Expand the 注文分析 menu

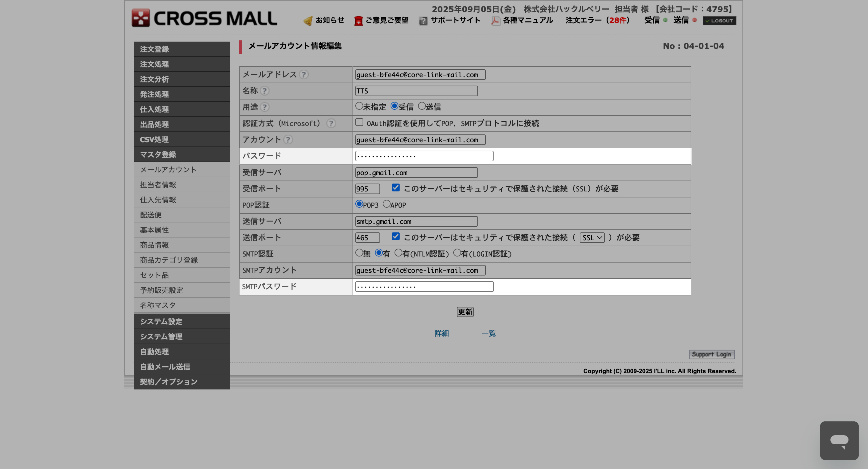[x=182, y=79]
